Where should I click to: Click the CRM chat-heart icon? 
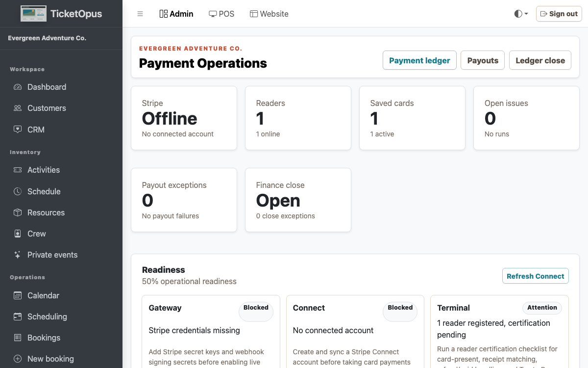[x=18, y=130]
